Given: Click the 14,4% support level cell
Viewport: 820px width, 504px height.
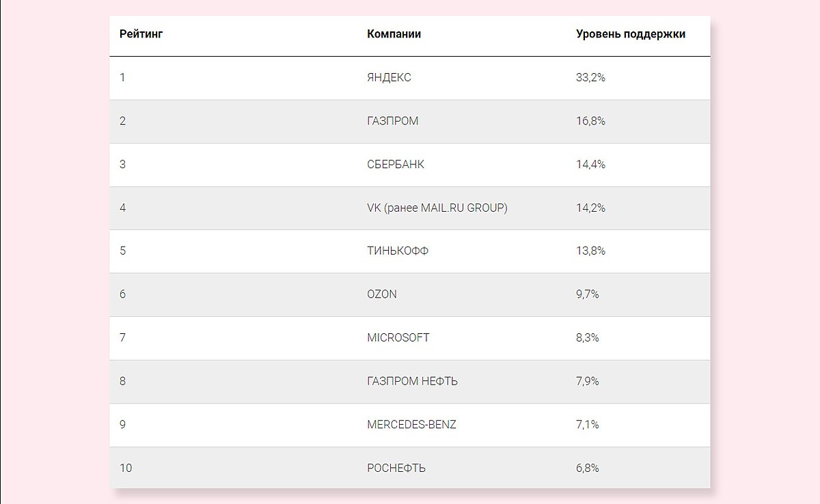Looking at the screenshot, I should click(590, 165).
